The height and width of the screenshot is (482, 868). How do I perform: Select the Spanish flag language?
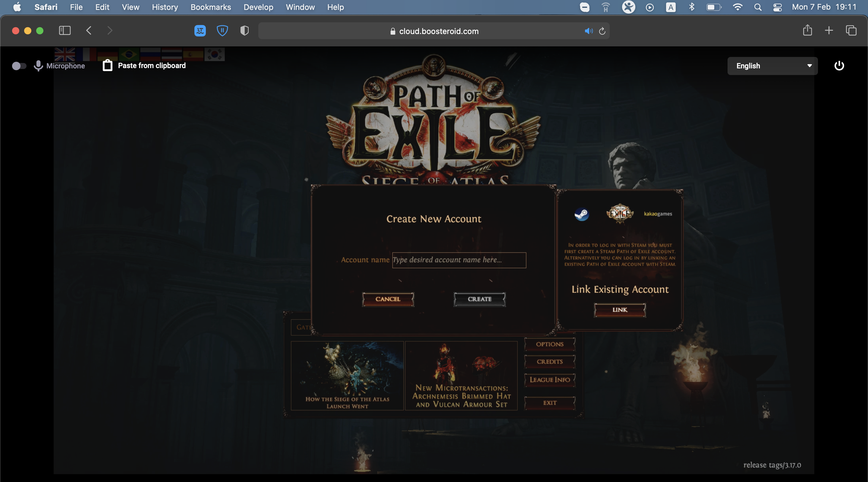(193, 54)
